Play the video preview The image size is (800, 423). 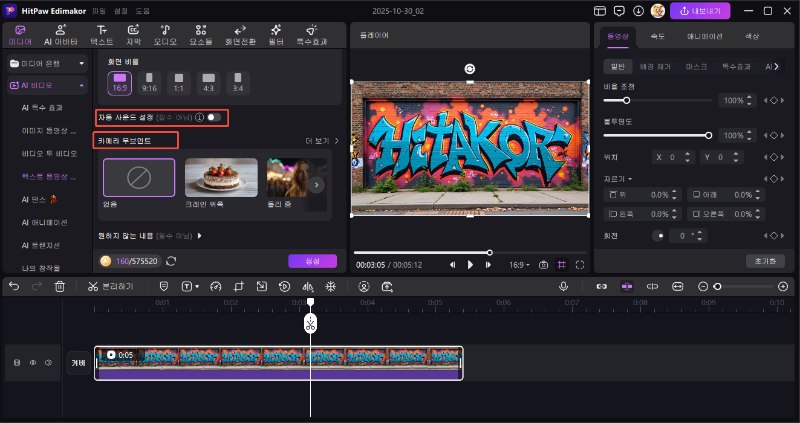[x=470, y=265]
